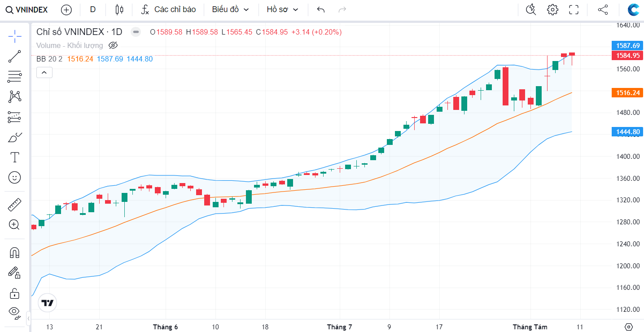This screenshot has height=332, width=644.
Task: Click the 1120.00 price scale label
Action: click(x=628, y=309)
